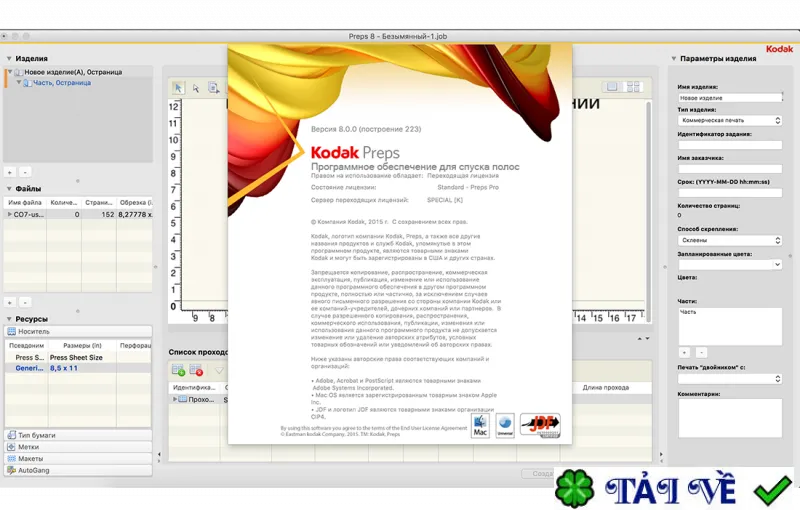Add part with plus under Части
The height and width of the screenshot is (516, 800).
coord(684,352)
